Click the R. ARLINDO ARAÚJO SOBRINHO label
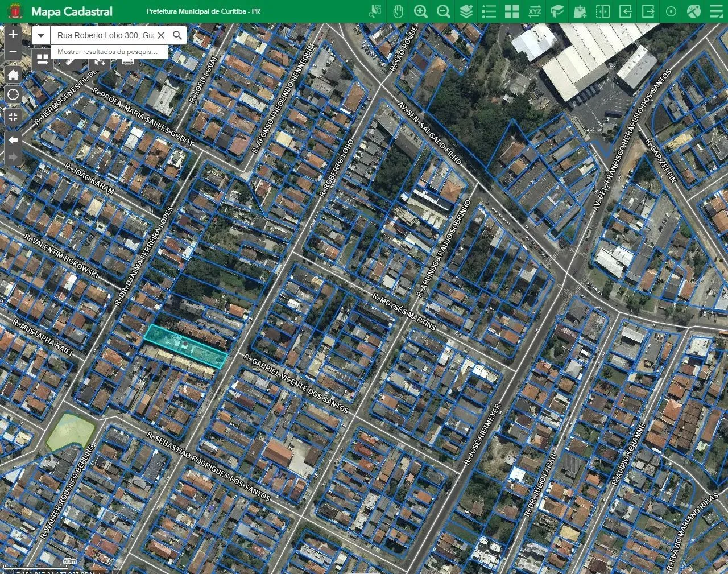Image resolution: width=728 pixels, height=574 pixels. [x=444, y=249]
